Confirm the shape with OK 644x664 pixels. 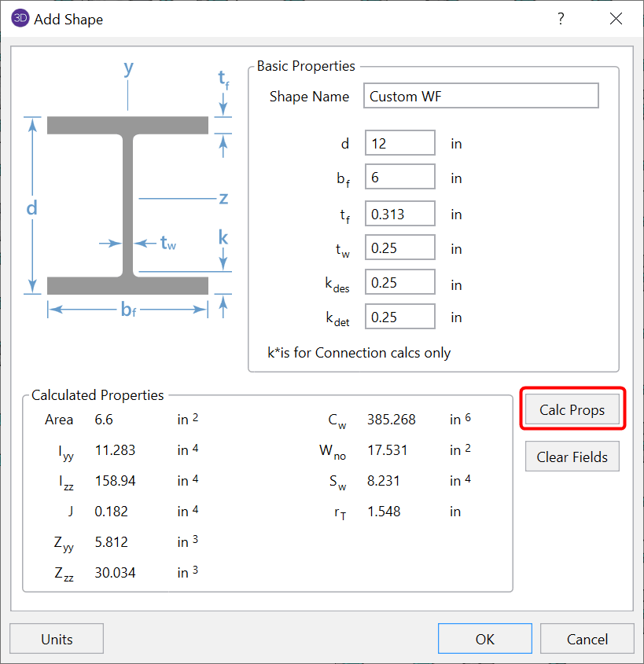(484, 638)
